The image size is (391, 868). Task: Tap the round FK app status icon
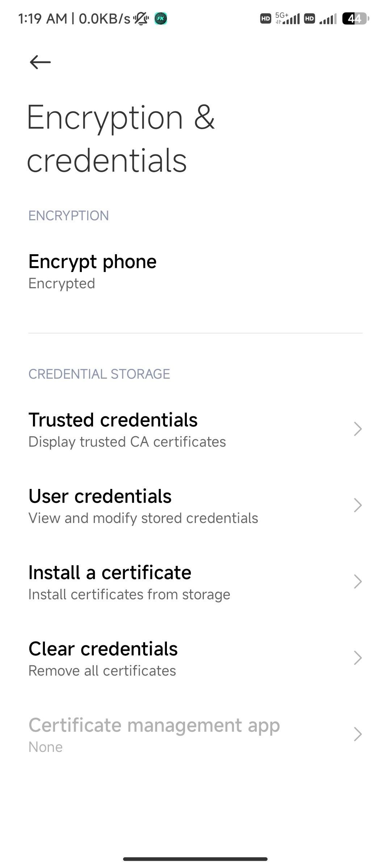tap(161, 18)
